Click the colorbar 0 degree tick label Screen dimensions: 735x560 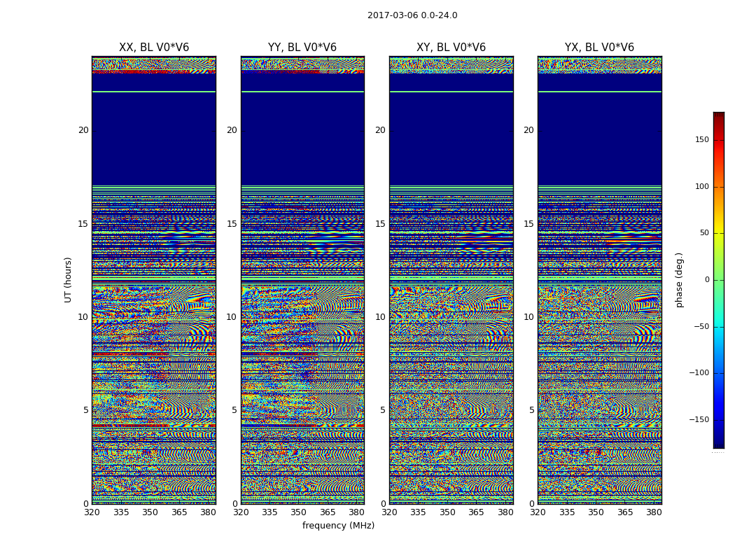click(x=707, y=280)
